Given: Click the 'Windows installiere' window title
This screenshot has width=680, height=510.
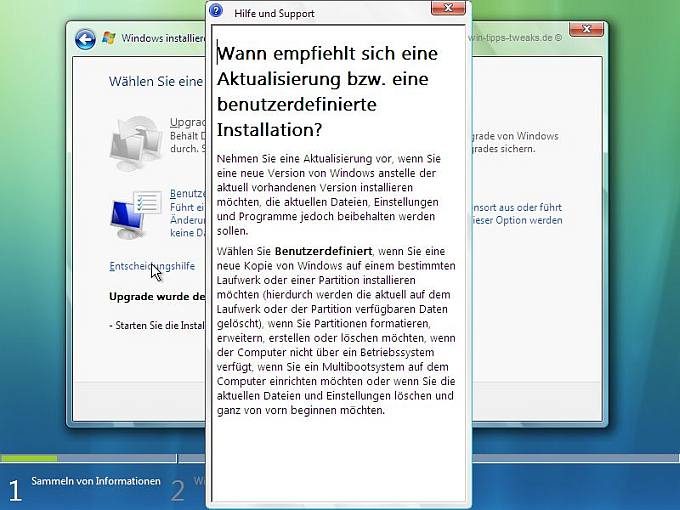Looking at the screenshot, I should pyautogui.click(x=163, y=38).
